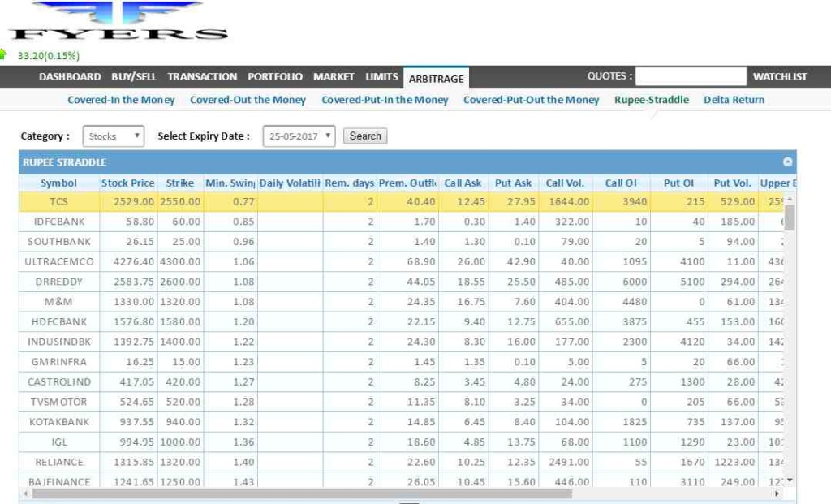This screenshot has height=504, width=831.
Task: Sort by the Symbol column header
Action: (x=58, y=183)
